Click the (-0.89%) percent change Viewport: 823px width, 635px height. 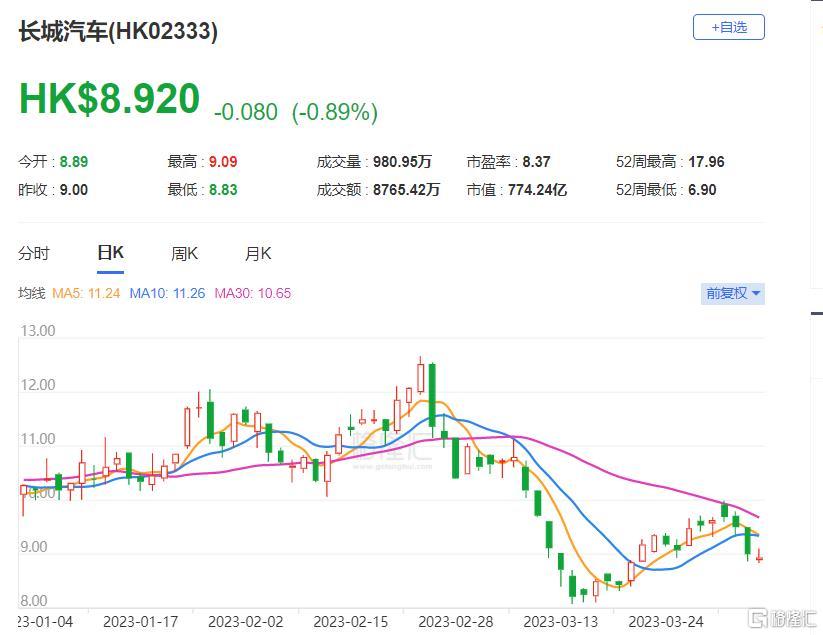pos(335,112)
